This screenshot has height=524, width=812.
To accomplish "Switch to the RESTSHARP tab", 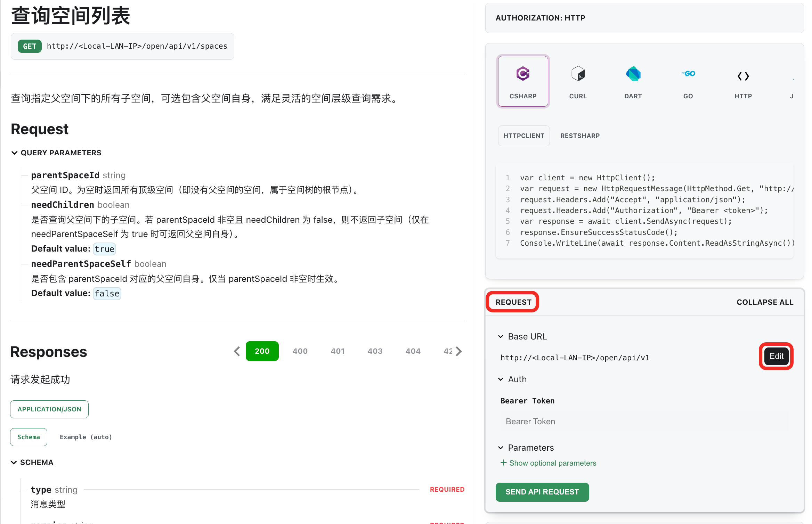I will (x=580, y=136).
